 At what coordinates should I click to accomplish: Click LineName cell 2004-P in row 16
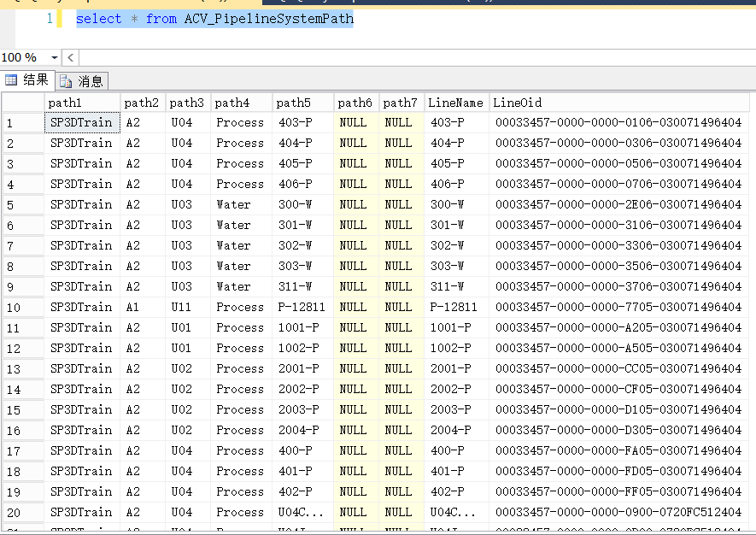pos(456,431)
